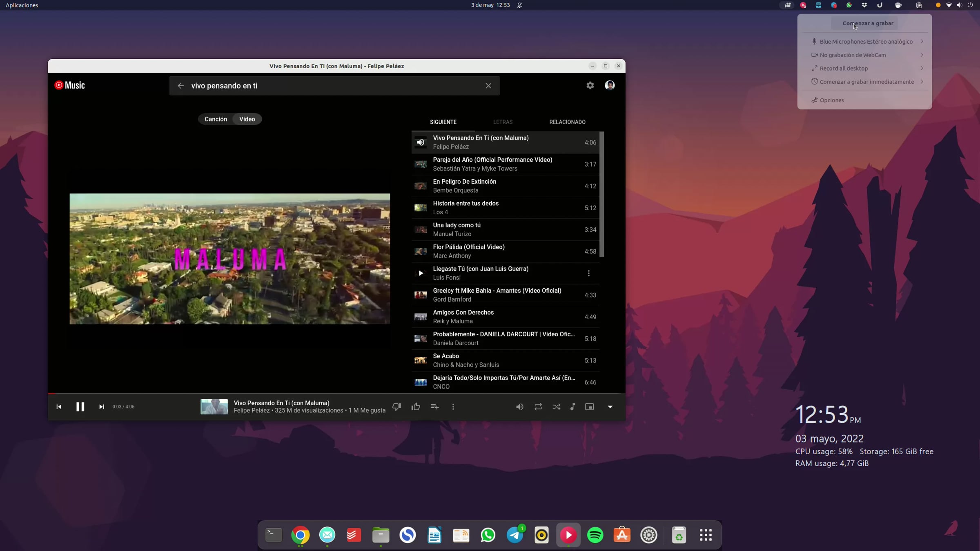Pause the current song
Image resolution: width=980 pixels, height=551 pixels.
pos(80,407)
